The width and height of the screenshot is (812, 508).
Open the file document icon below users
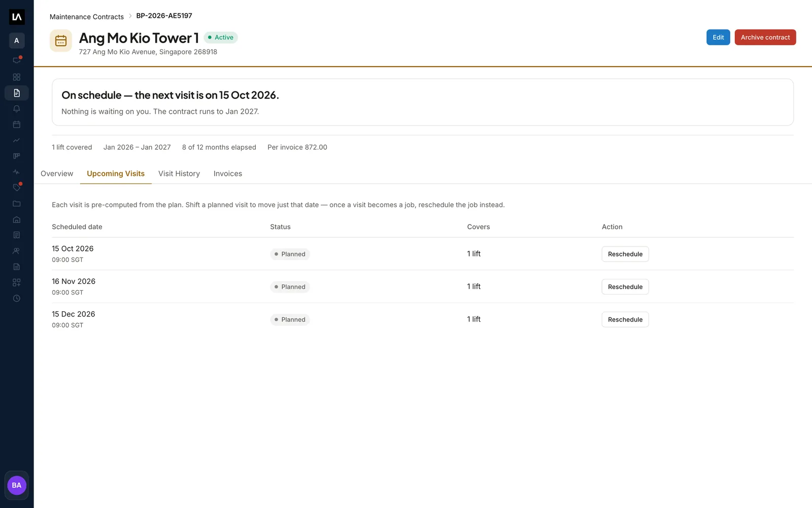(x=17, y=267)
